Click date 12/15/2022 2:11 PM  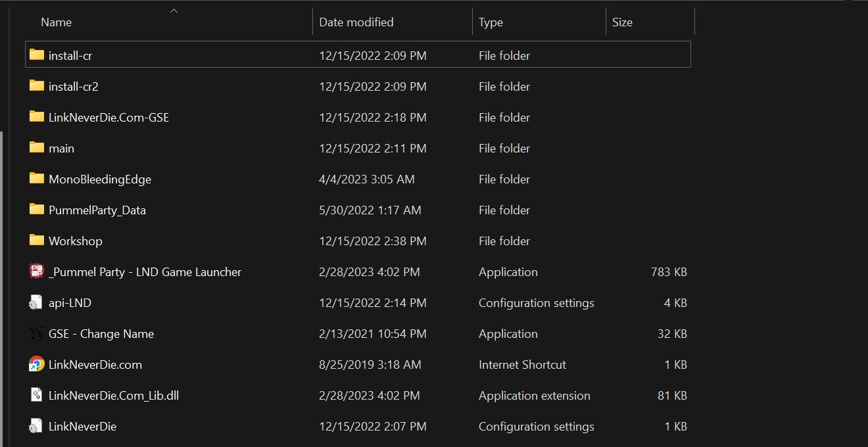coord(373,149)
